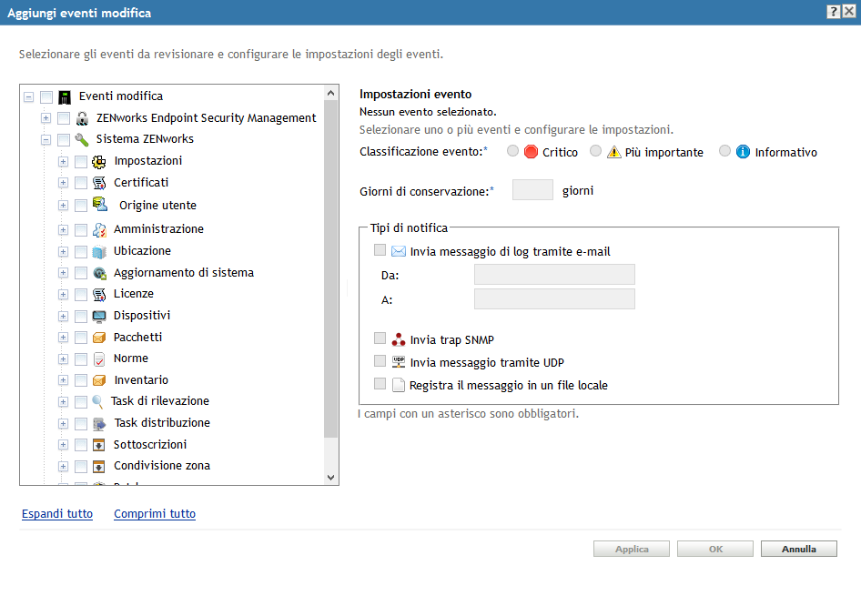861x616 pixels.
Task: Select the Critico classification radio button
Action: (513, 151)
